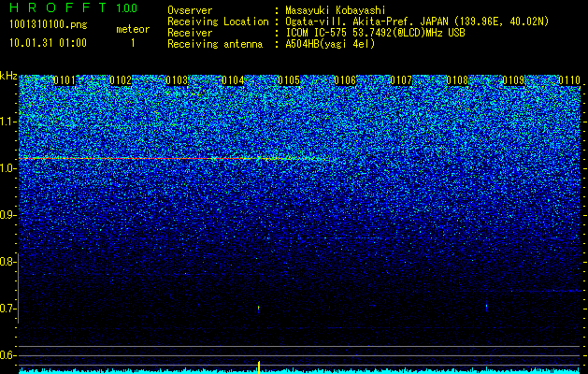Click the Receiving Location label
Viewport: 588px width, 374px height.
point(218,22)
